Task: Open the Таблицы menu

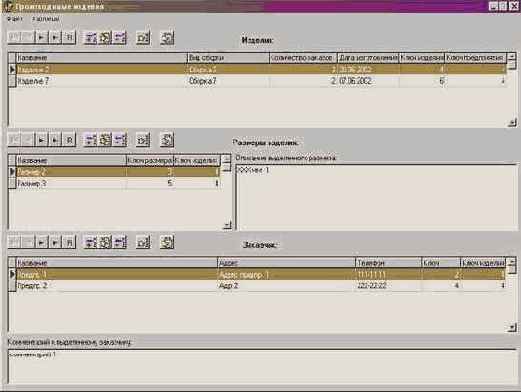Action: [46, 19]
